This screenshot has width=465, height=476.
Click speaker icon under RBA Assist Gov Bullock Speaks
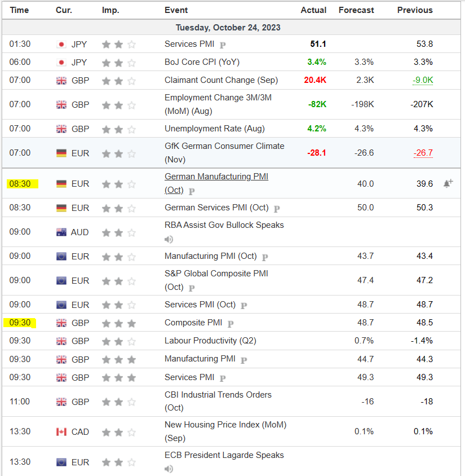tap(169, 239)
